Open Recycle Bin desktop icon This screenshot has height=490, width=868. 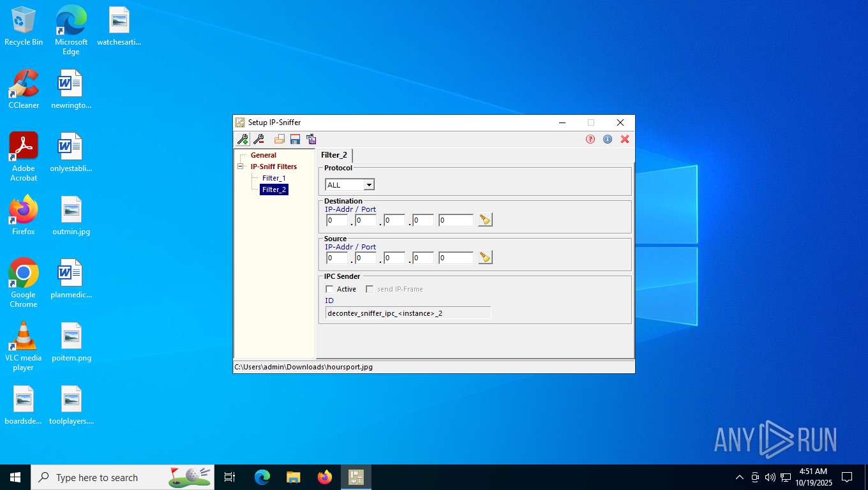tap(24, 27)
